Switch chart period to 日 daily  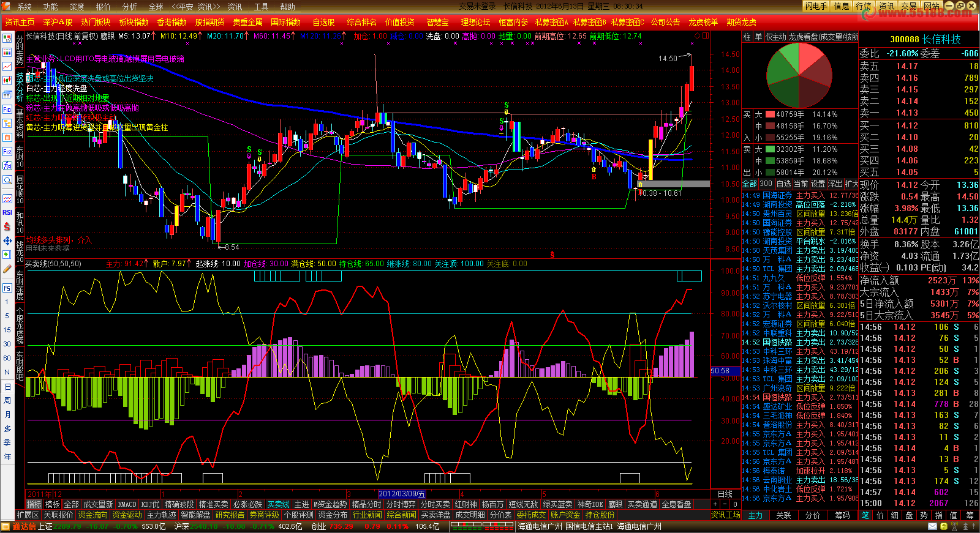tap(7, 387)
